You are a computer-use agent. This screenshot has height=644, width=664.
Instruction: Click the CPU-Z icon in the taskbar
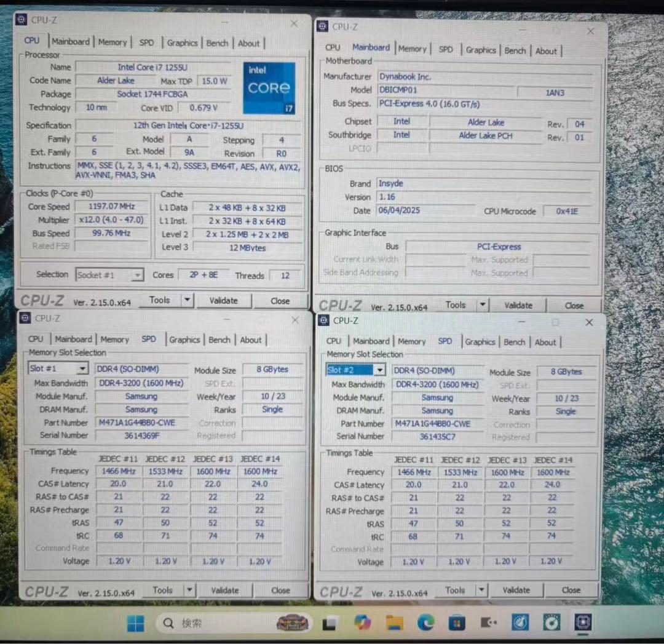(583, 622)
